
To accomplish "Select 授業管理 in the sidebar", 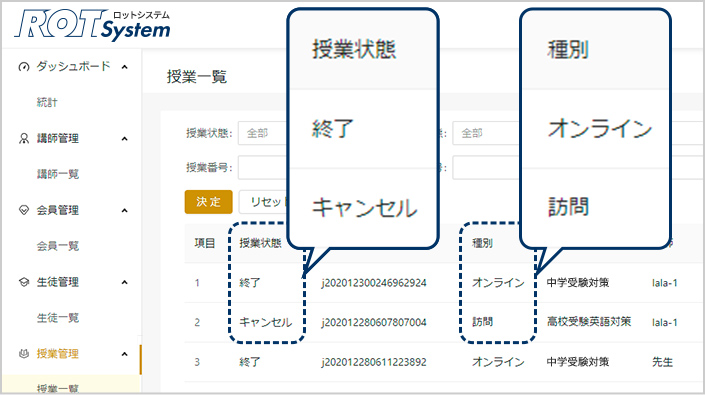I will click(58, 354).
